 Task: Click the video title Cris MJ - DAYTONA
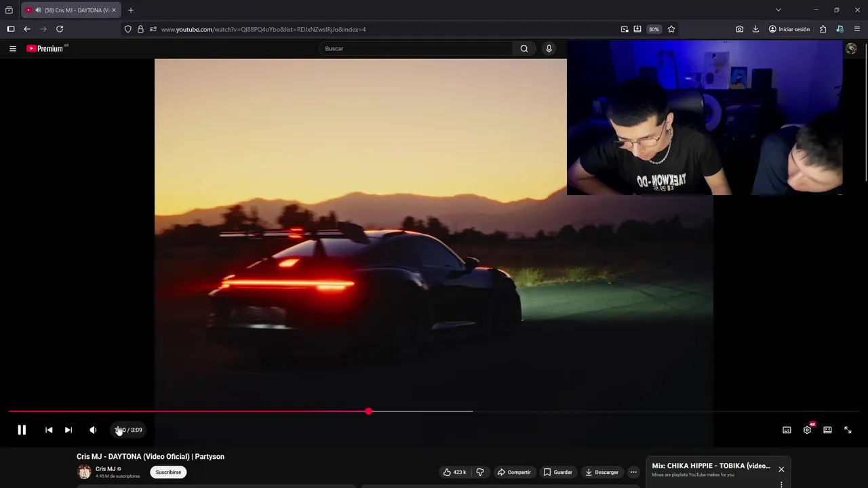pyautogui.click(x=151, y=457)
